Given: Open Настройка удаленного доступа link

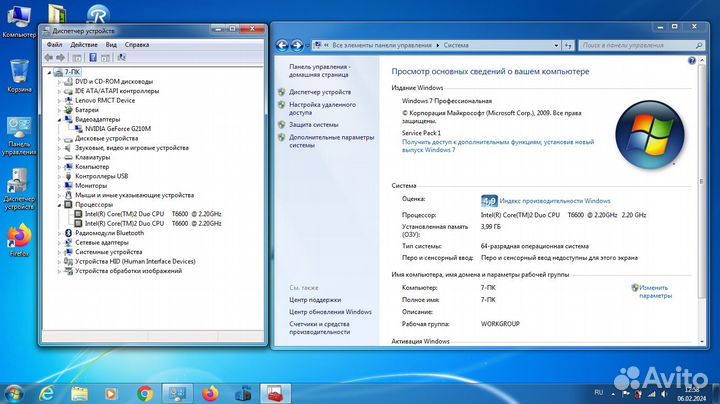Looking at the screenshot, I should tap(322, 108).
